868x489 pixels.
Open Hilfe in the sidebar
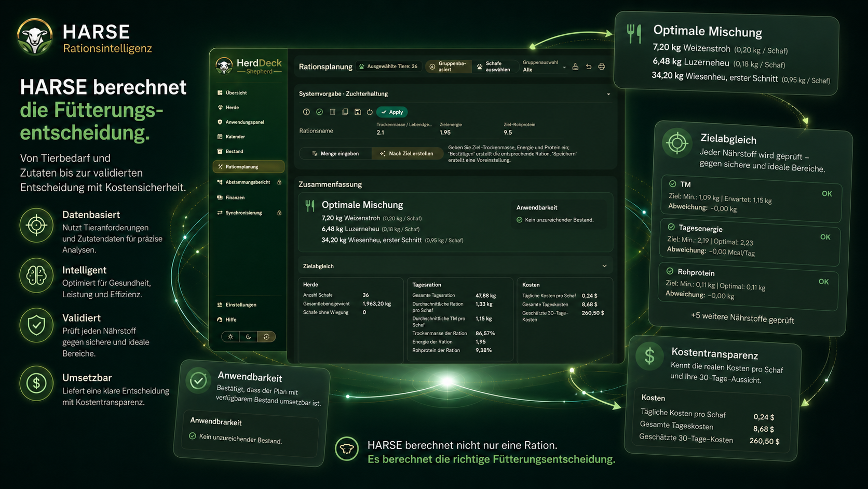pyautogui.click(x=227, y=320)
